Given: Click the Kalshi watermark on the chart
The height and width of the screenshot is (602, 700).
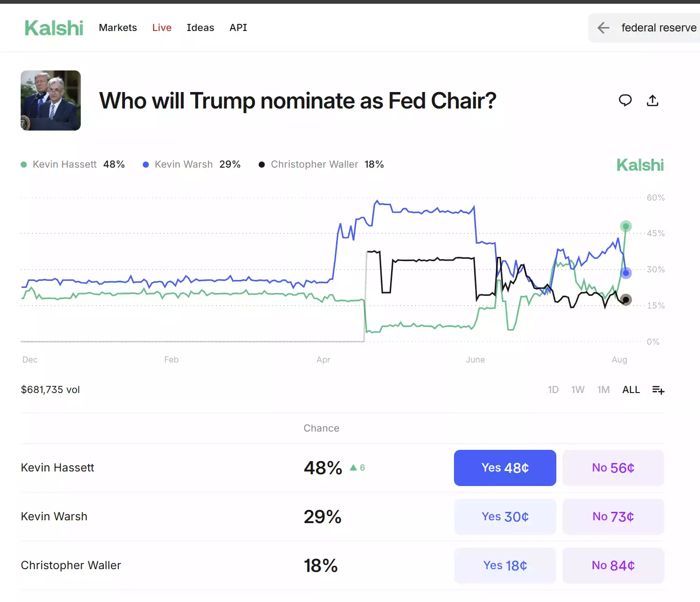Looking at the screenshot, I should tap(640, 165).
